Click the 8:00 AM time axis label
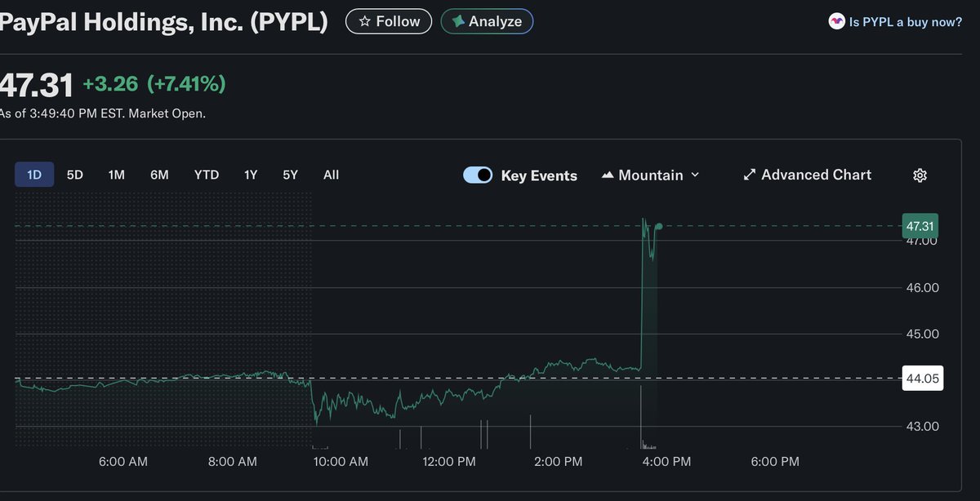 pos(232,462)
